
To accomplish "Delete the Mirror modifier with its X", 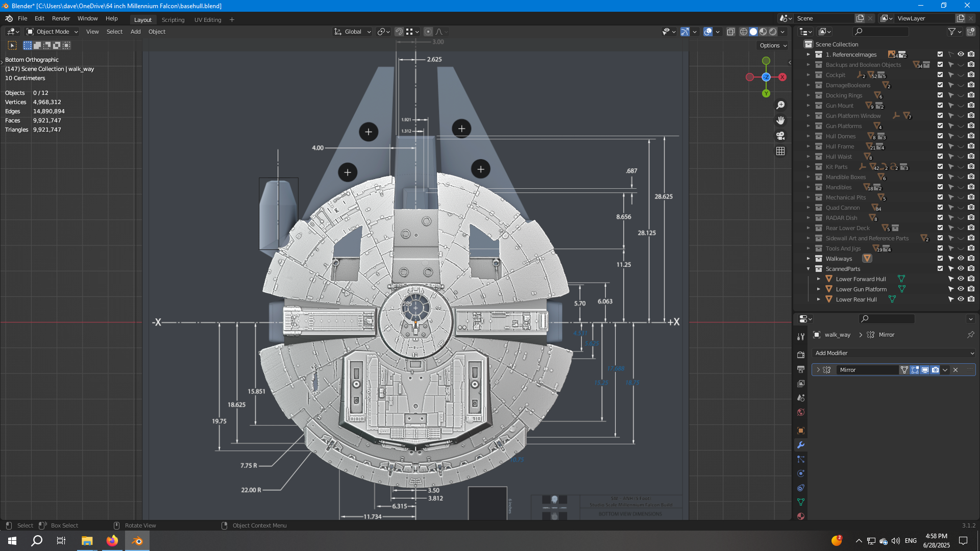I will [955, 370].
